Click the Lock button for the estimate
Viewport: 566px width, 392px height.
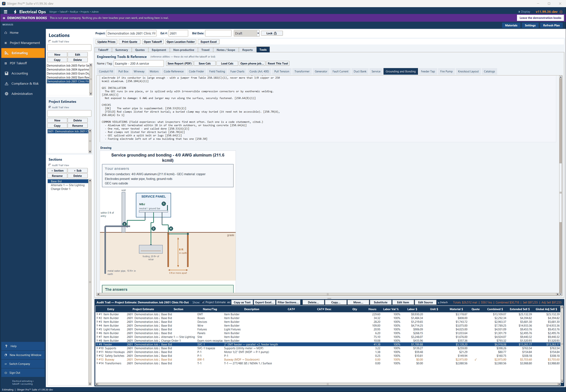[x=272, y=33]
